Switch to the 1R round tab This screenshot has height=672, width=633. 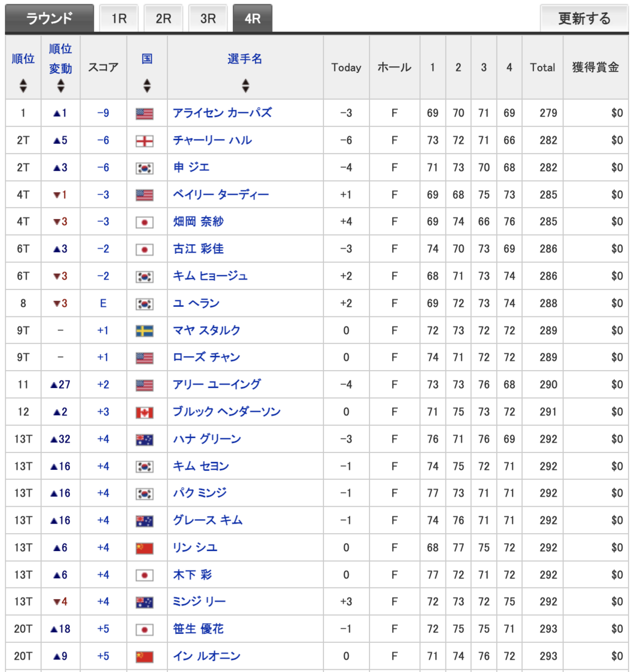pos(119,18)
